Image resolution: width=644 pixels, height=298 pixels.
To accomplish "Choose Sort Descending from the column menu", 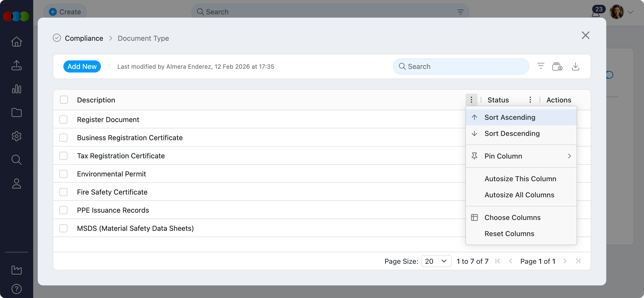I will (512, 133).
